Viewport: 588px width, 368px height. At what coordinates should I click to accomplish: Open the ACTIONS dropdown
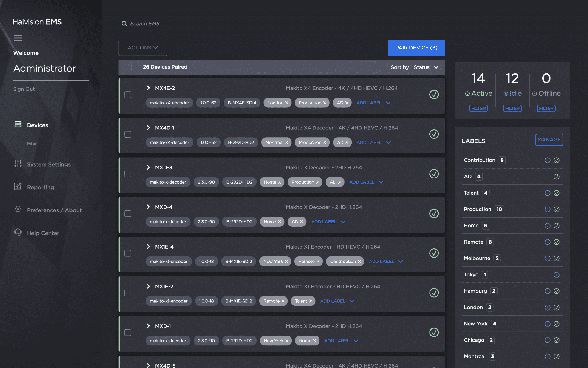[143, 48]
